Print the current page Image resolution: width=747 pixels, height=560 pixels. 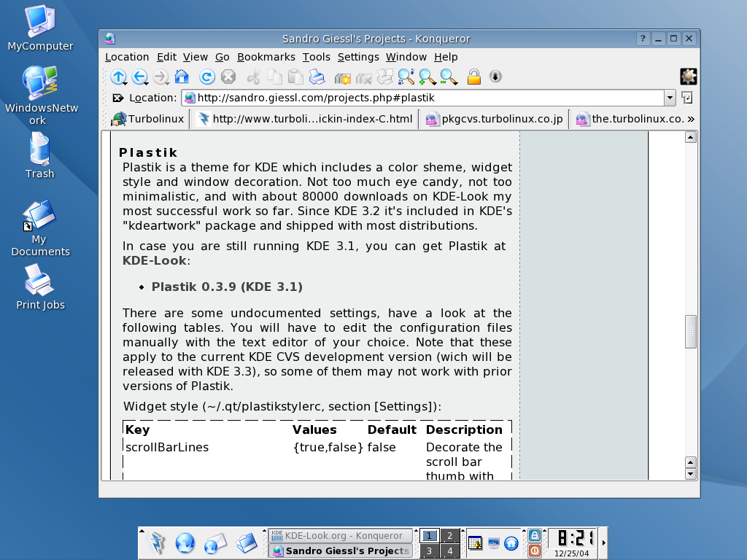(x=317, y=77)
